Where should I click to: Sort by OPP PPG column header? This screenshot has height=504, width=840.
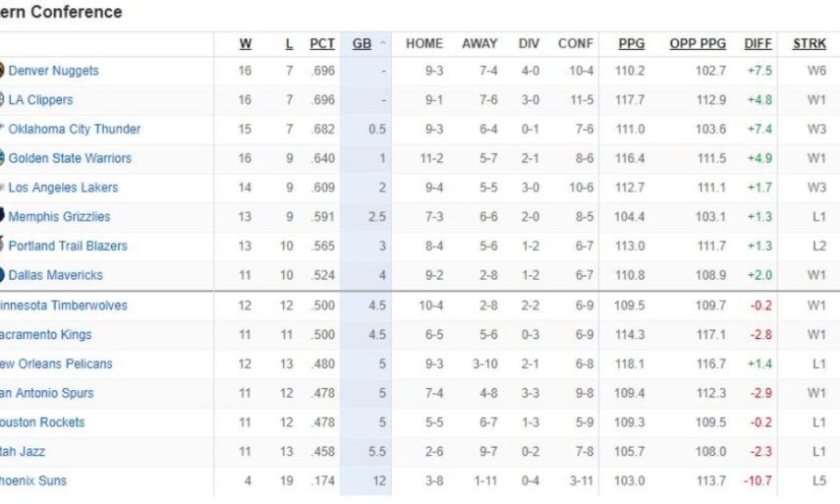pos(698,44)
